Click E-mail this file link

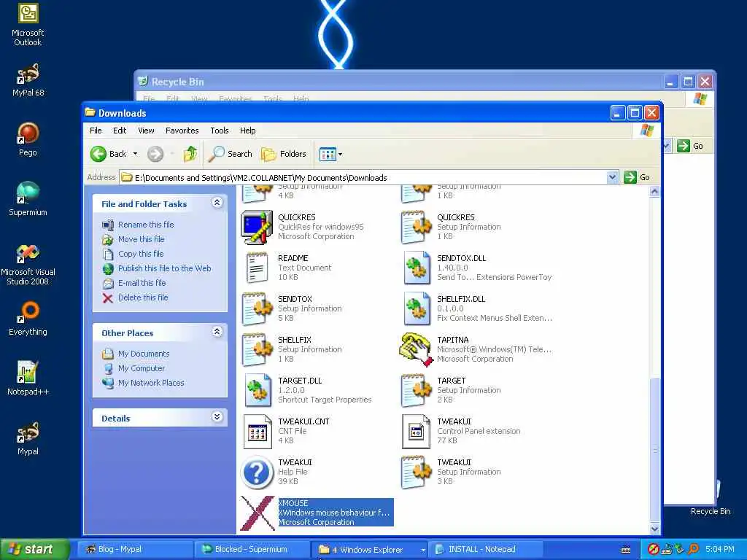[x=142, y=283]
